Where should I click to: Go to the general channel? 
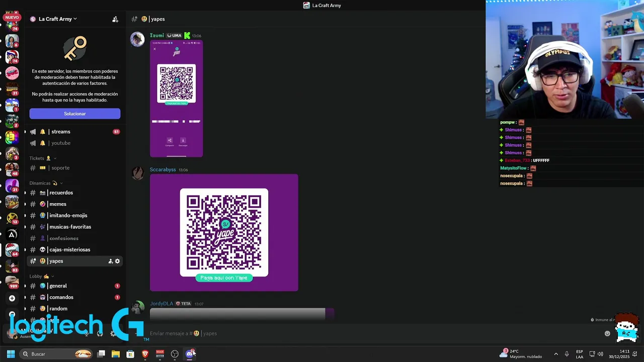tap(74, 286)
